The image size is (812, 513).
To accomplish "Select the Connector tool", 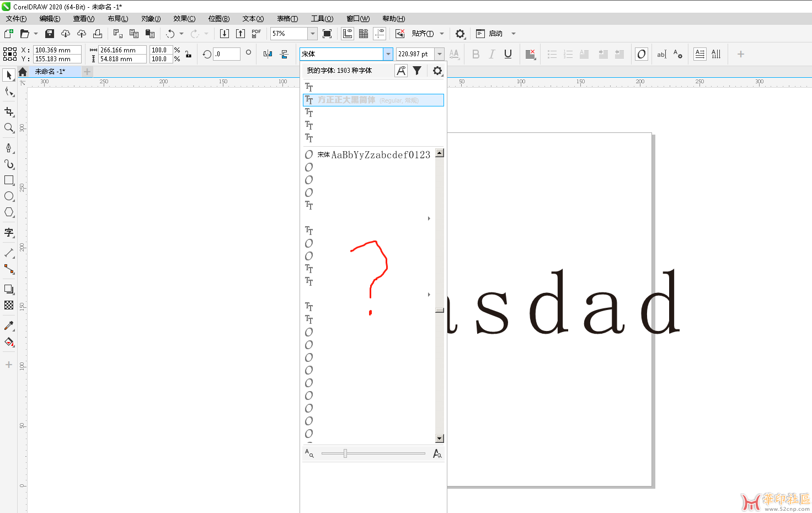I will click(x=9, y=269).
